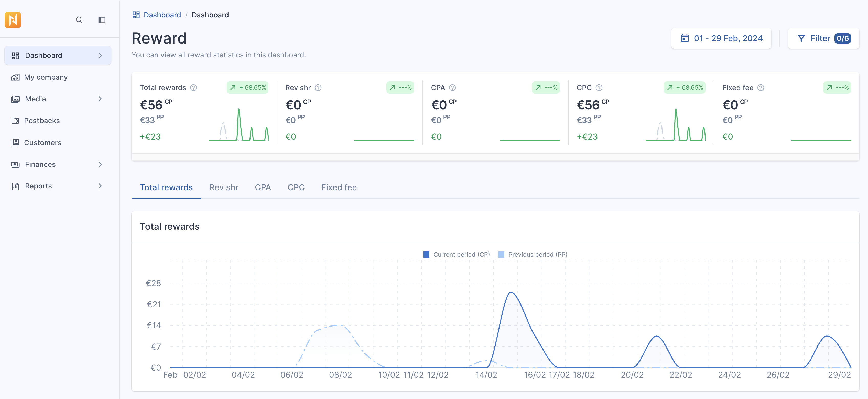Viewport: 868px width, 399px height.
Task: Click the 0/6 filter count badge
Action: click(x=843, y=38)
